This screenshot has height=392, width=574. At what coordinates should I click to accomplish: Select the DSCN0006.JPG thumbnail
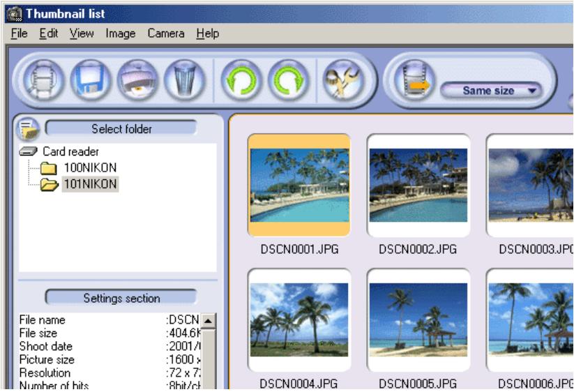530,320
